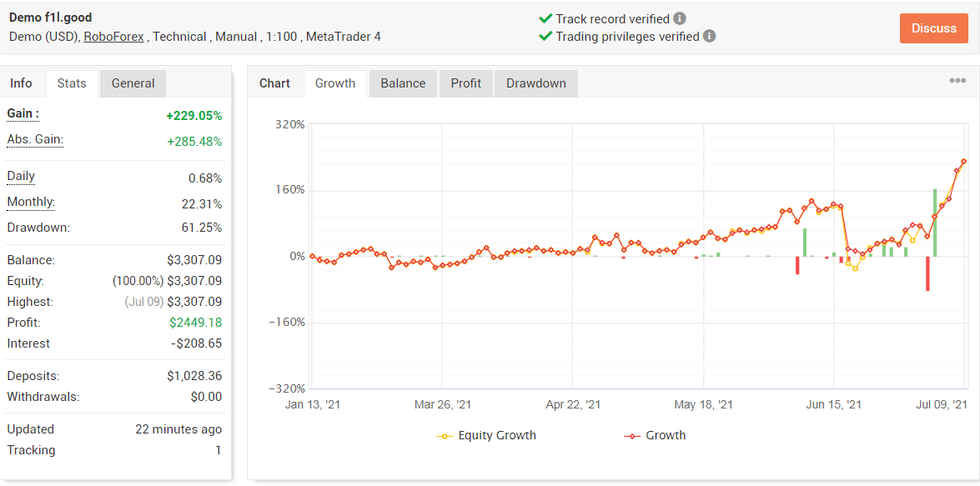Click the Monthly stat label
The height and width of the screenshot is (486, 980).
(31, 203)
